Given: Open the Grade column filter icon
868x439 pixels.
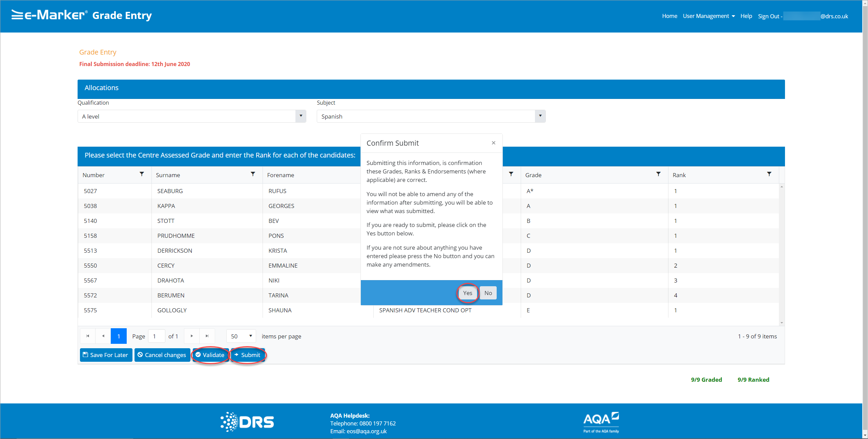Looking at the screenshot, I should click(x=658, y=174).
